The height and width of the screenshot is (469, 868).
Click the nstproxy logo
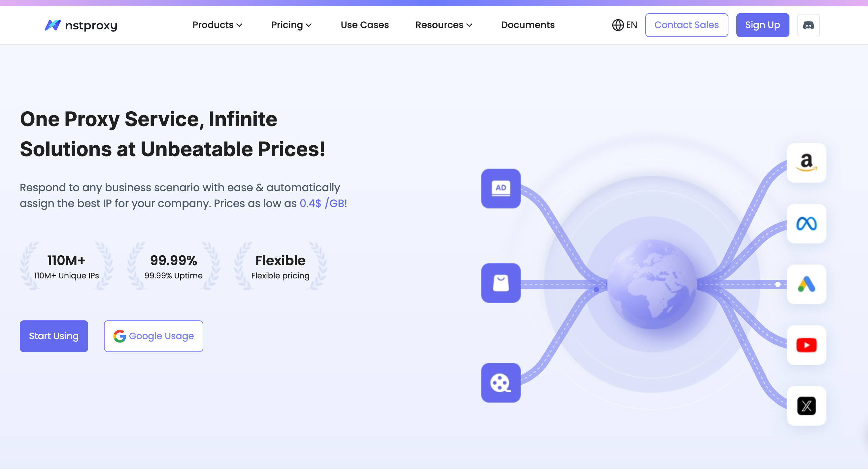[81, 25]
